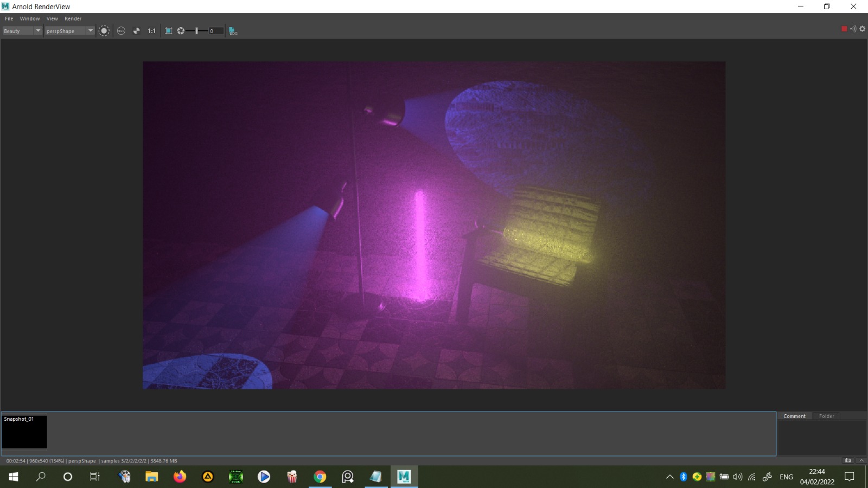This screenshot has height=488, width=868.
Task: Click the red stop render button
Action: click(844, 29)
